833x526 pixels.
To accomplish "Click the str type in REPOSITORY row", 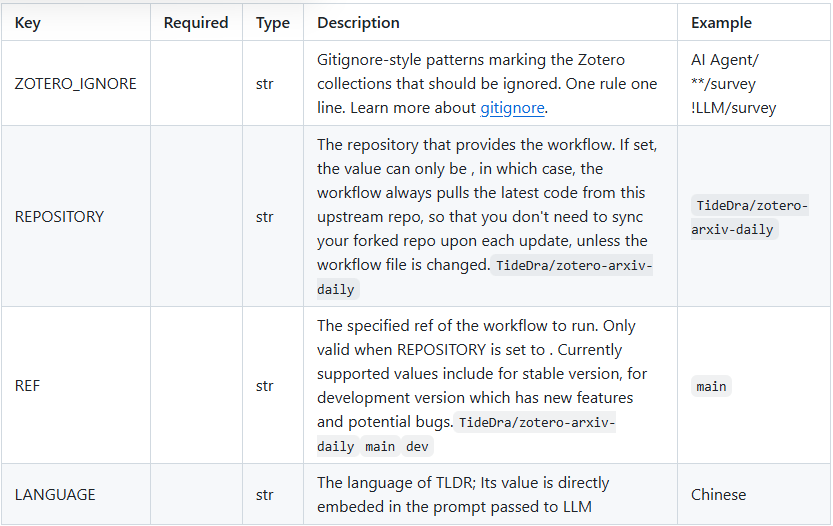I will click(x=265, y=216).
